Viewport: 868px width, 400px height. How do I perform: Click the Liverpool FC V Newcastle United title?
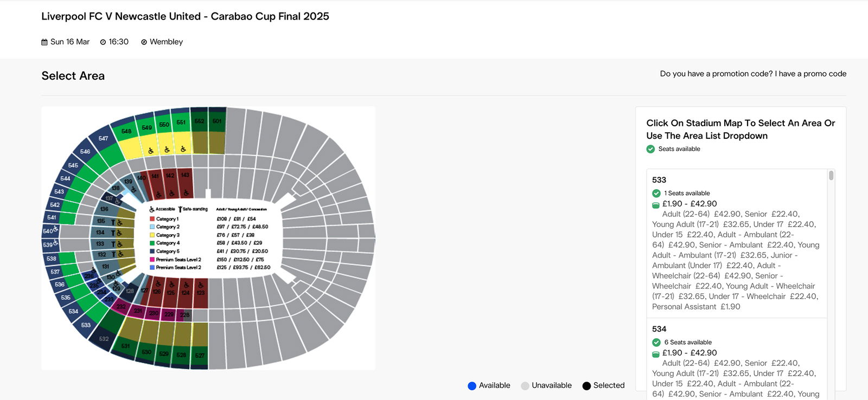point(184,16)
